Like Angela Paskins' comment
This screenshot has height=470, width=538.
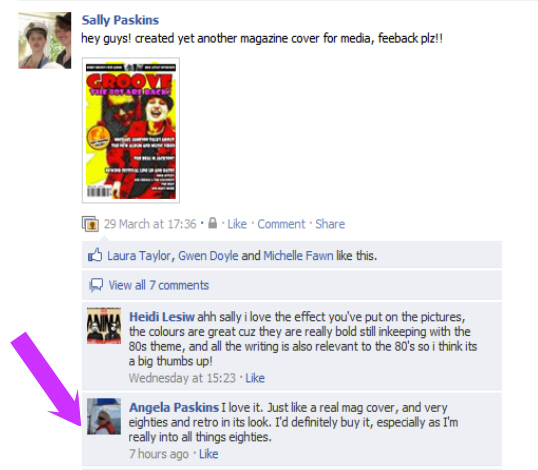click(x=209, y=454)
